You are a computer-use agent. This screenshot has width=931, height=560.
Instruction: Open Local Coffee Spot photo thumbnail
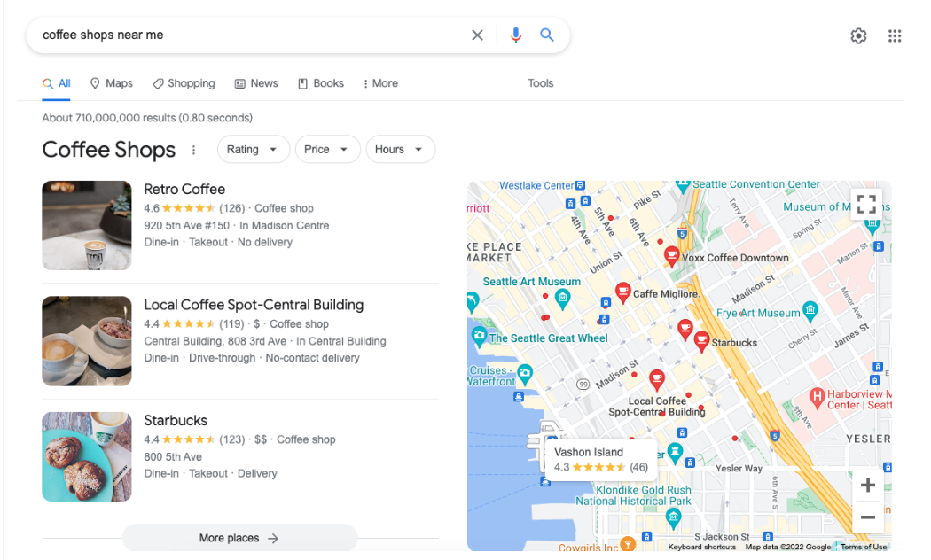87,341
